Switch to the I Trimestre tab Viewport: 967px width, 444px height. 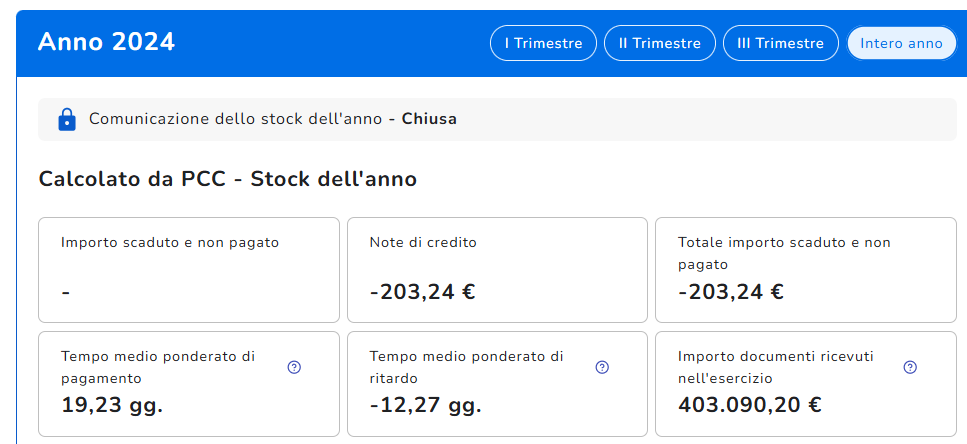click(543, 43)
